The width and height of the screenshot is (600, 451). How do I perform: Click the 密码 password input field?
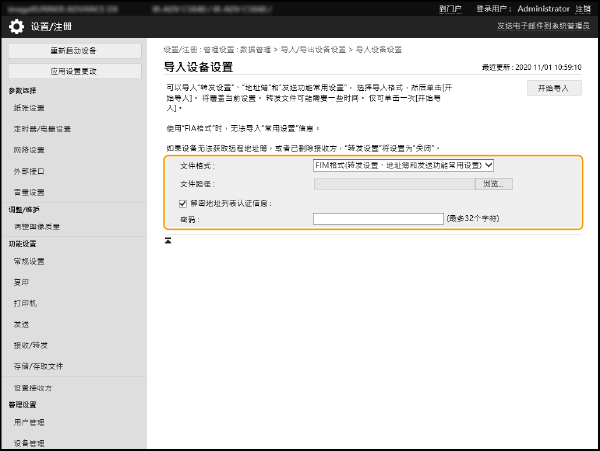(x=378, y=218)
